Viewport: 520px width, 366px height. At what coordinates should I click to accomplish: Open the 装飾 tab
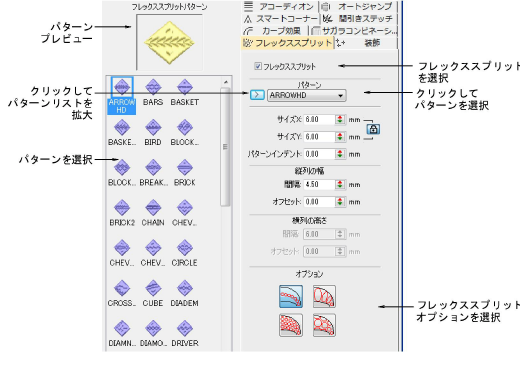[x=366, y=43]
